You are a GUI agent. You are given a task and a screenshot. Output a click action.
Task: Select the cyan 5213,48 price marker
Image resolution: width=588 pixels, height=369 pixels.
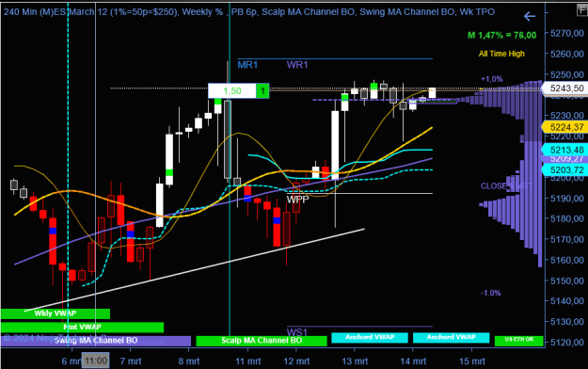tap(564, 151)
